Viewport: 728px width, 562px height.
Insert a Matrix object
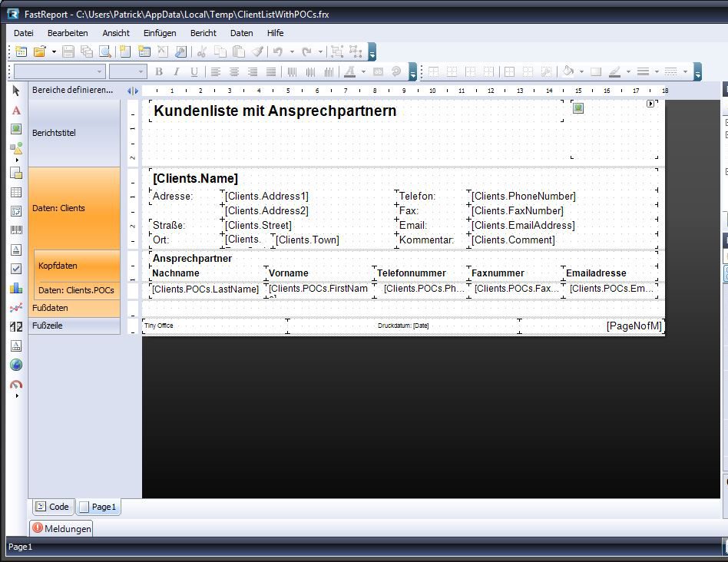pos(16,211)
